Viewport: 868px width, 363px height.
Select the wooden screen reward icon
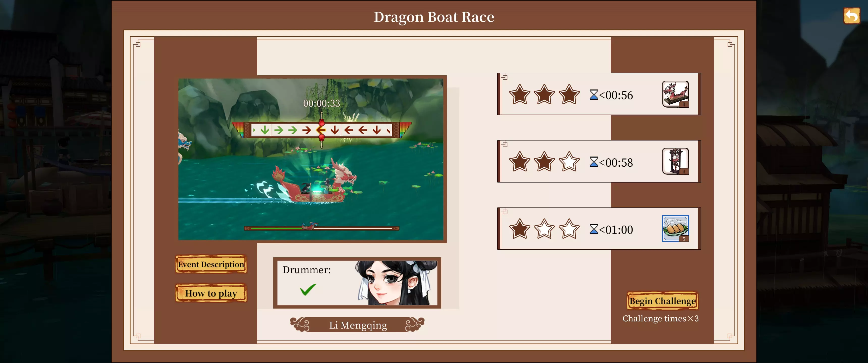pyautogui.click(x=675, y=161)
